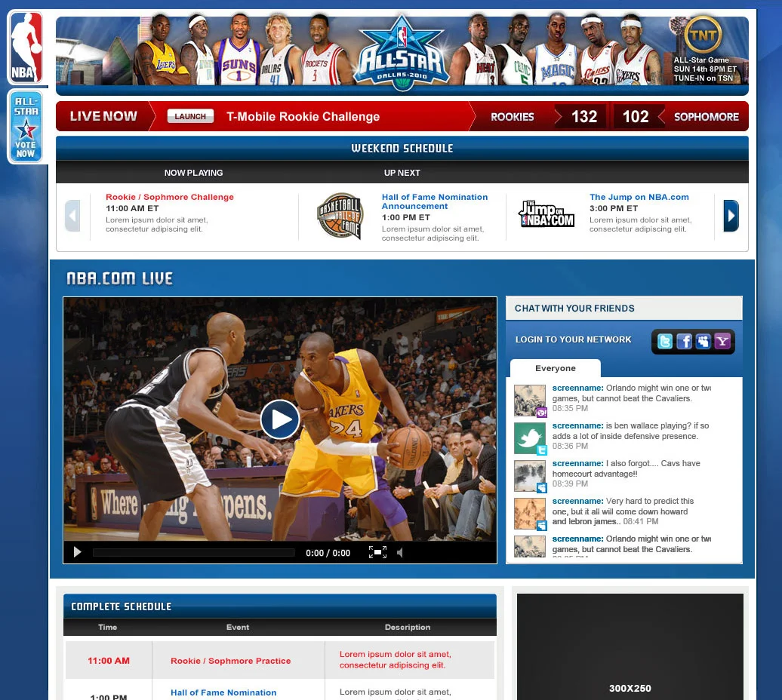Click the Rookies score 132
Viewport: 782px width, 700px height.
tap(584, 117)
